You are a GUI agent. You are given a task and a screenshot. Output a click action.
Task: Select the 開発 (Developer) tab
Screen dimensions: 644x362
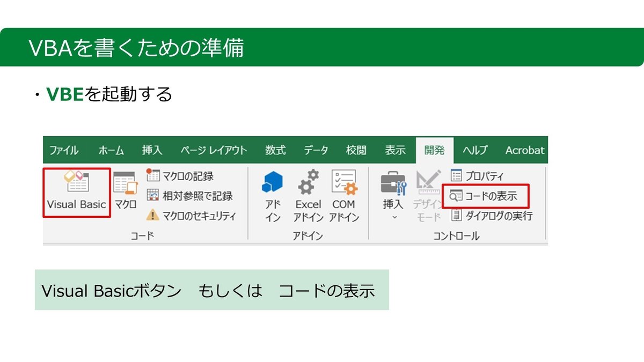click(x=435, y=150)
